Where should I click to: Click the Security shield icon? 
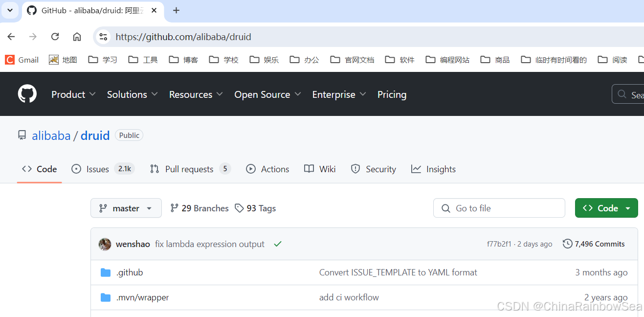point(355,169)
